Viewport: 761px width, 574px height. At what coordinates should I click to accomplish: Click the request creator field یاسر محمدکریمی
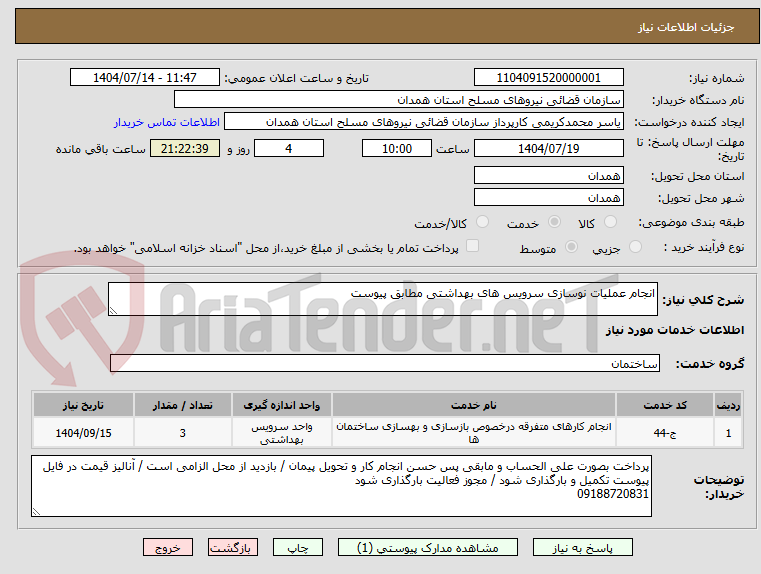[424, 122]
